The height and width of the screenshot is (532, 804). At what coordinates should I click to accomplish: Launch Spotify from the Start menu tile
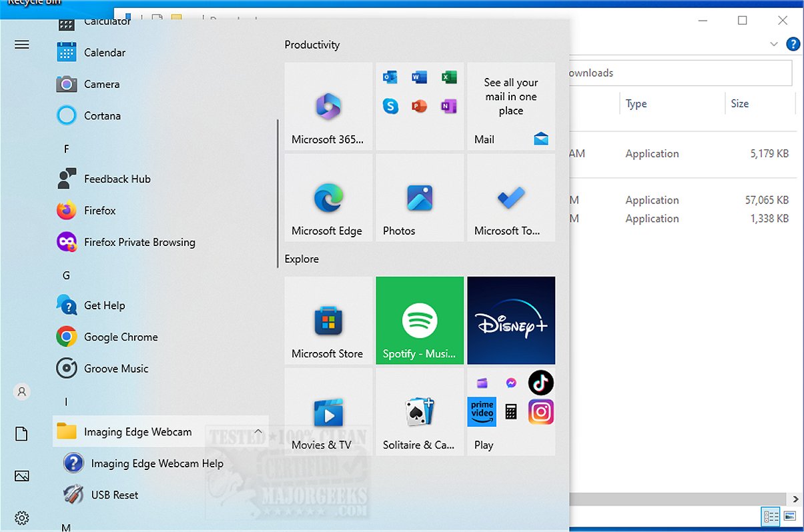tap(419, 320)
